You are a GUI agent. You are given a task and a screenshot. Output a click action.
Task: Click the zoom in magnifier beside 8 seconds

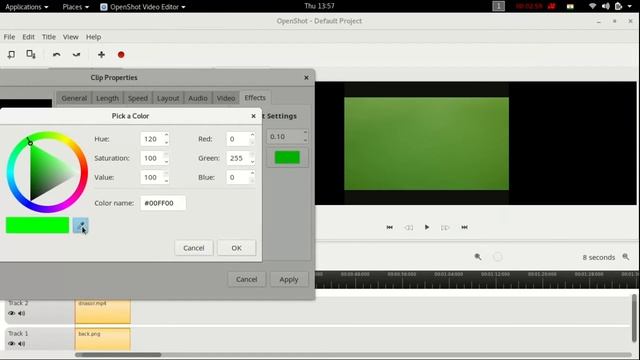click(626, 257)
